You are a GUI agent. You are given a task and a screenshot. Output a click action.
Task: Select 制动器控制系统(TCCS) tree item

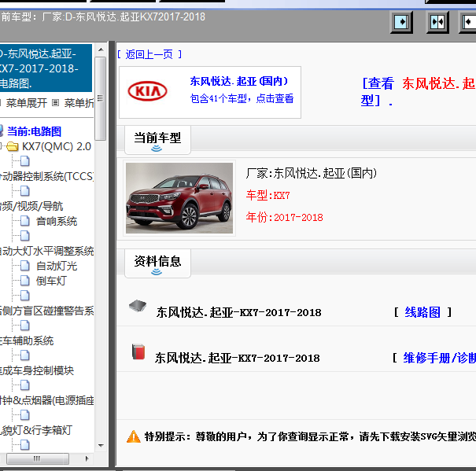click(46, 176)
